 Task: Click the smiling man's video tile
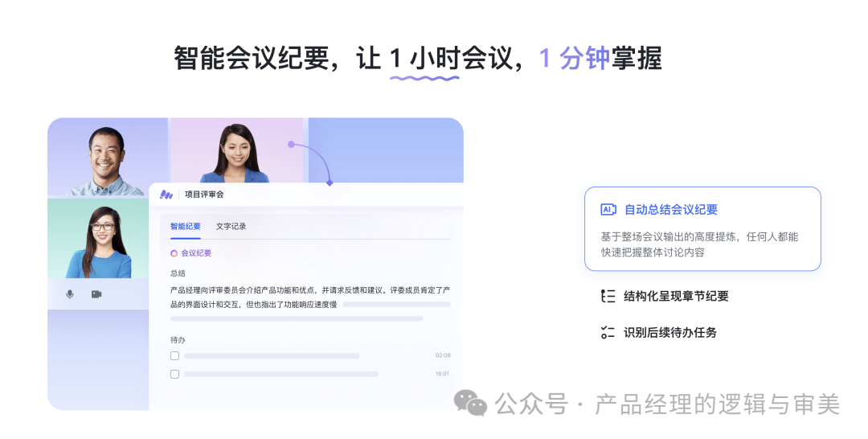coord(108,158)
